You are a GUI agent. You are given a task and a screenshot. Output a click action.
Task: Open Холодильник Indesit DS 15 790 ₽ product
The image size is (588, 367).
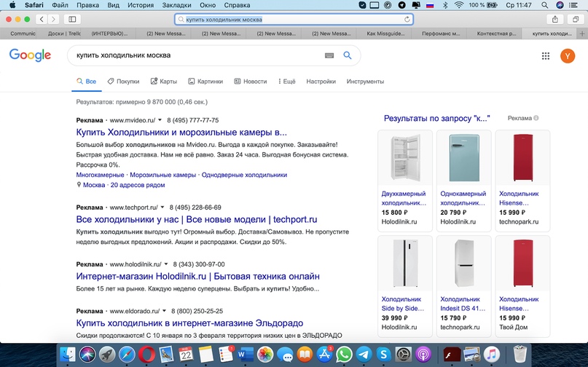tap(464, 286)
